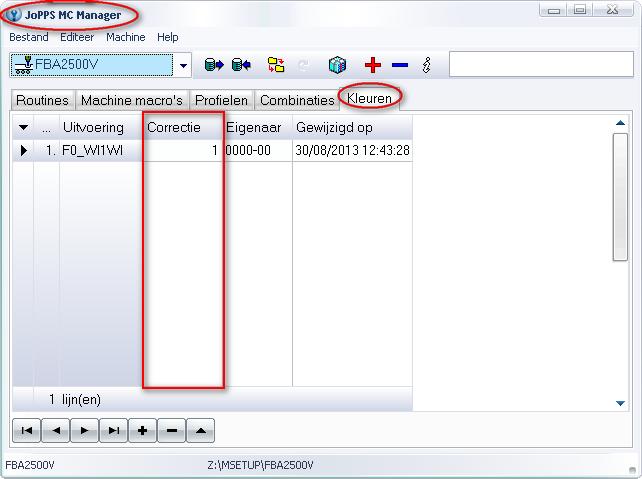
Task: Switch to the Routines tab
Action: pos(42,100)
